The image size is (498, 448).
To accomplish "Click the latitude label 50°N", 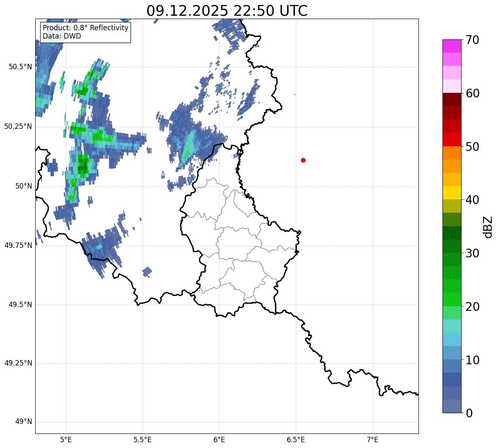I will coord(24,186).
